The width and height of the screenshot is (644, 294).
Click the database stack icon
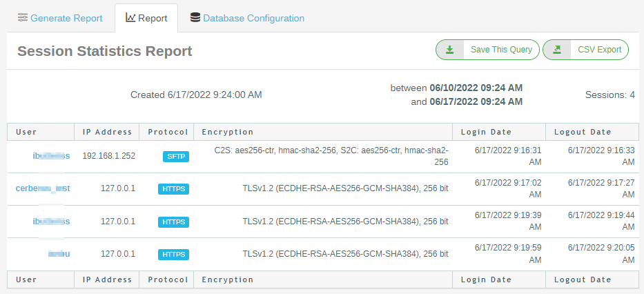195,17
